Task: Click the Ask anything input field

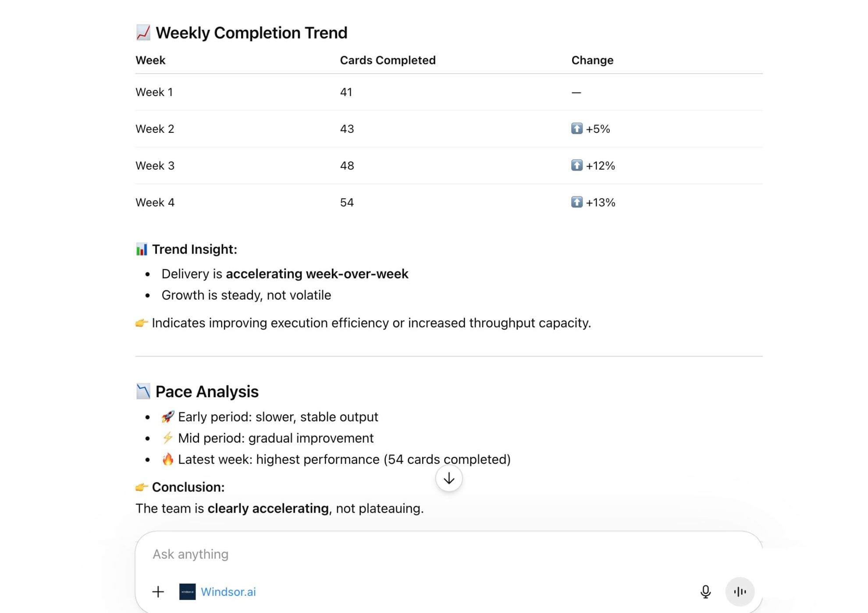Action: 307,554
